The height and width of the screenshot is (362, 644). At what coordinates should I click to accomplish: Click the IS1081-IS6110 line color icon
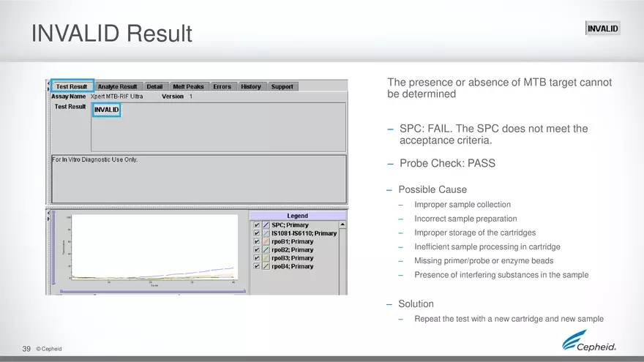click(266, 233)
